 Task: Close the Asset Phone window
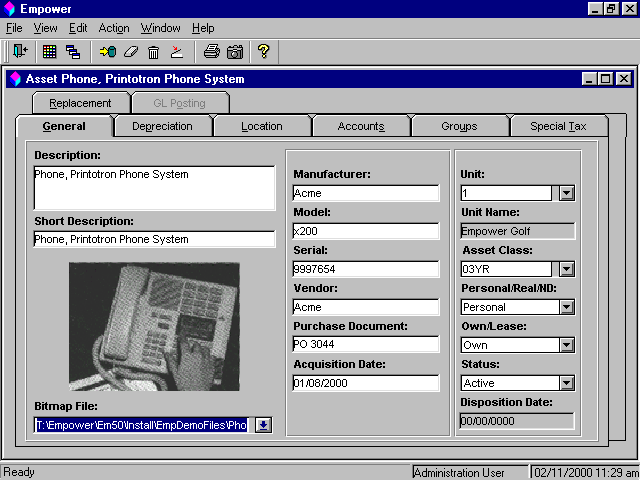point(624,79)
